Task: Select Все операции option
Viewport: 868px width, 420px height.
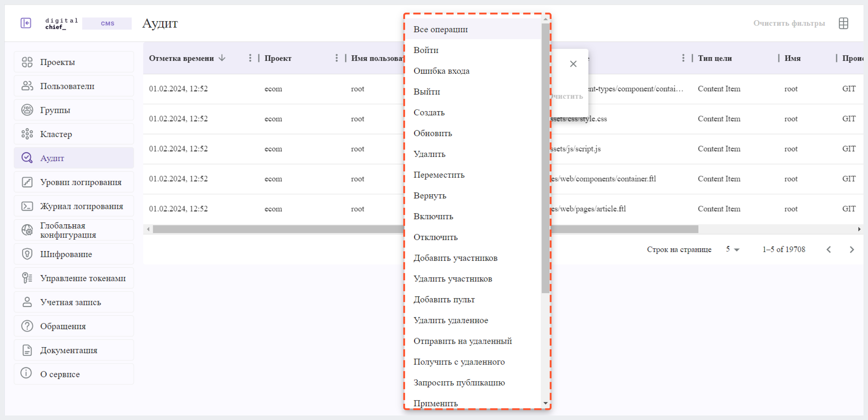Action: [472, 29]
